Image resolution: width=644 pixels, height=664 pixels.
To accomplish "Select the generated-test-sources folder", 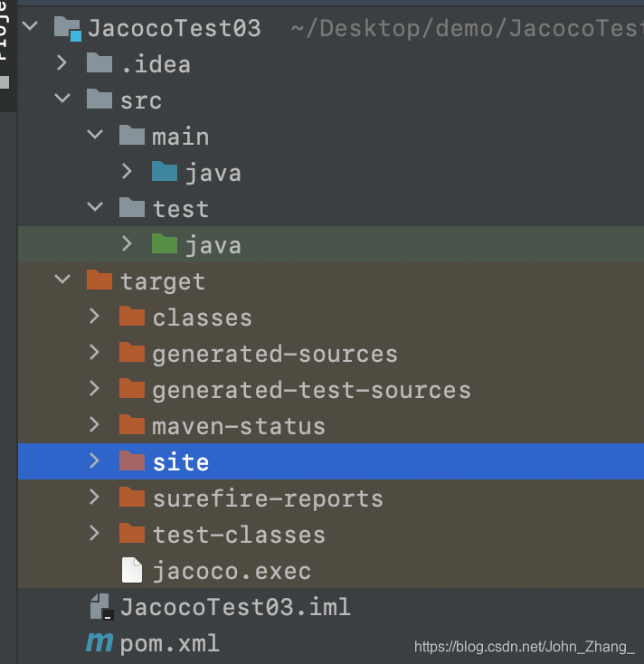I will coord(311,390).
